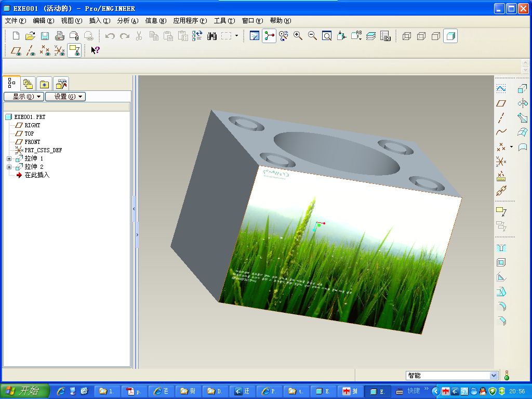Select the Rib tool in right toolbar
The height and width of the screenshot is (399, 532).
pyautogui.click(x=501, y=277)
